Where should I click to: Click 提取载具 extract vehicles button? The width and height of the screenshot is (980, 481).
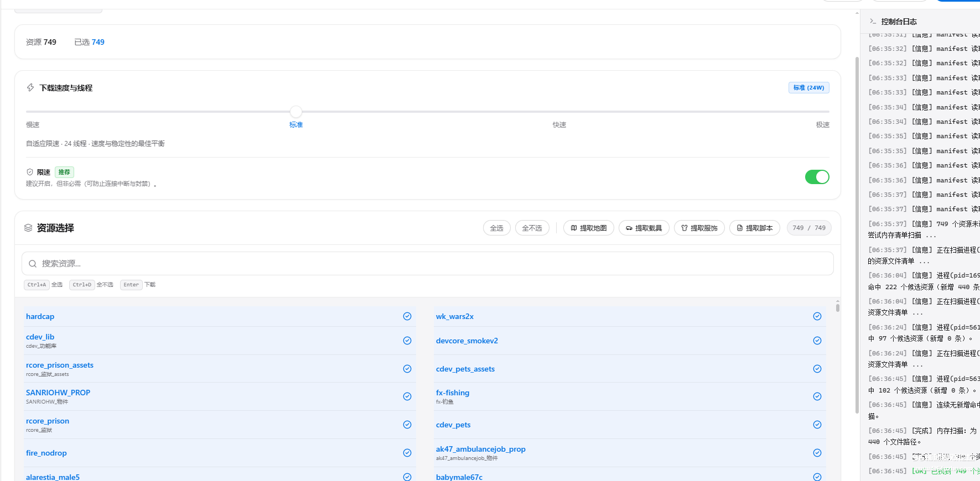[644, 228]
